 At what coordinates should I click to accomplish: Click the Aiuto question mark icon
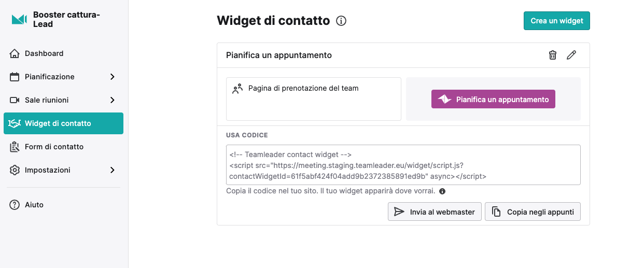tap(15, 205)
